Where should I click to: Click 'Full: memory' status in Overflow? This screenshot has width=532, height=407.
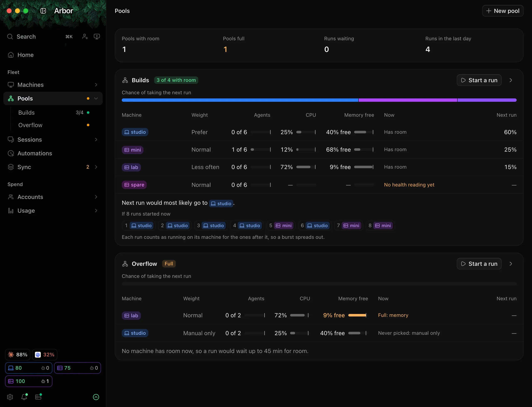coord(393,315)
